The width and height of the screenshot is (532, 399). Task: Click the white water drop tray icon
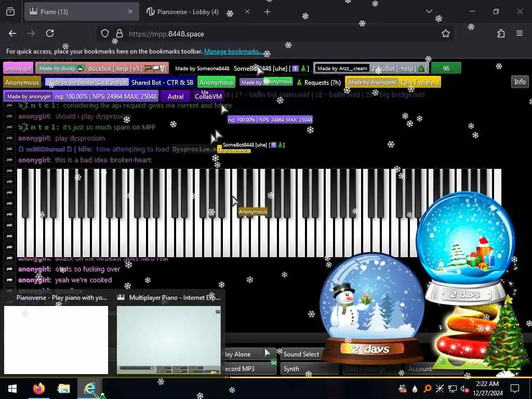point(415,389)
